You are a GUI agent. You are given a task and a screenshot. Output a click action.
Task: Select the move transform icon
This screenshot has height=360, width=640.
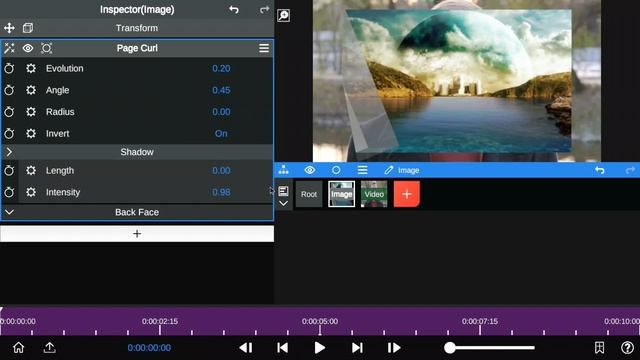pyautogui.click(x=9, y=28)
